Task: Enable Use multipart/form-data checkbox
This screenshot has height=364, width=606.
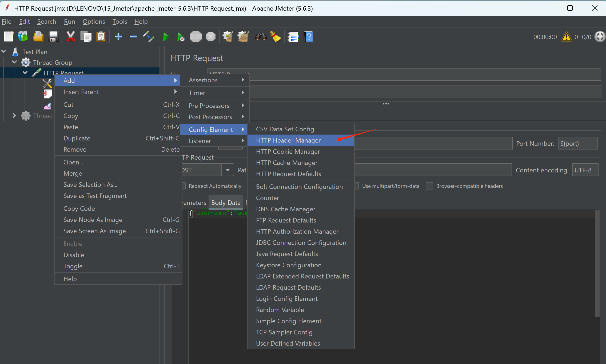Action: [x=357, y=186]
